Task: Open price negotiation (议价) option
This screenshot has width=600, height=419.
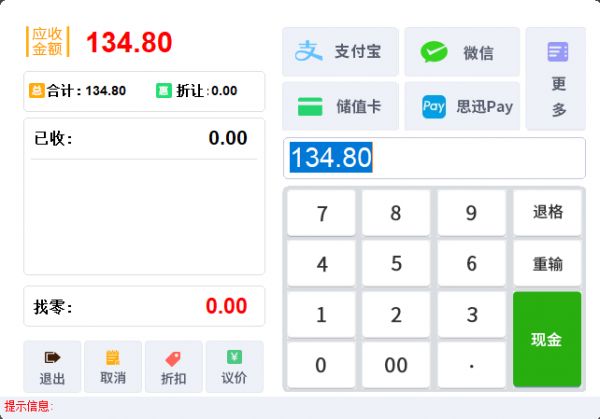Action: click(x=235, y=367)
